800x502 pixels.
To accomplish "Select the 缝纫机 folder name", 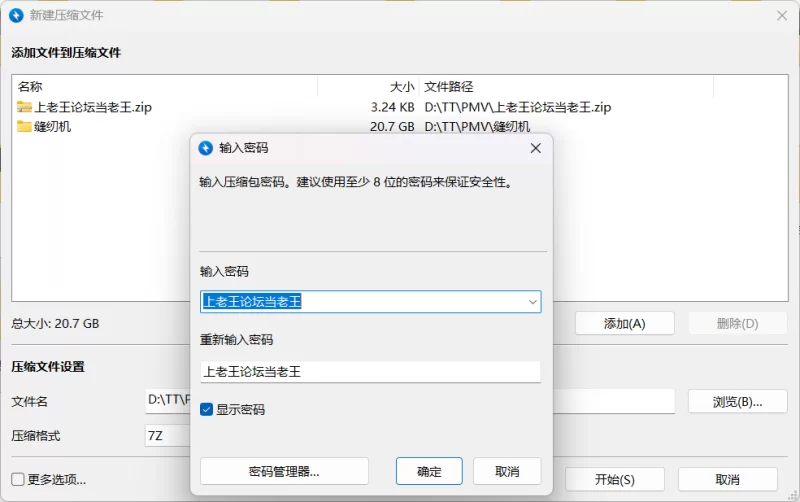I will (x=52, y=127).
